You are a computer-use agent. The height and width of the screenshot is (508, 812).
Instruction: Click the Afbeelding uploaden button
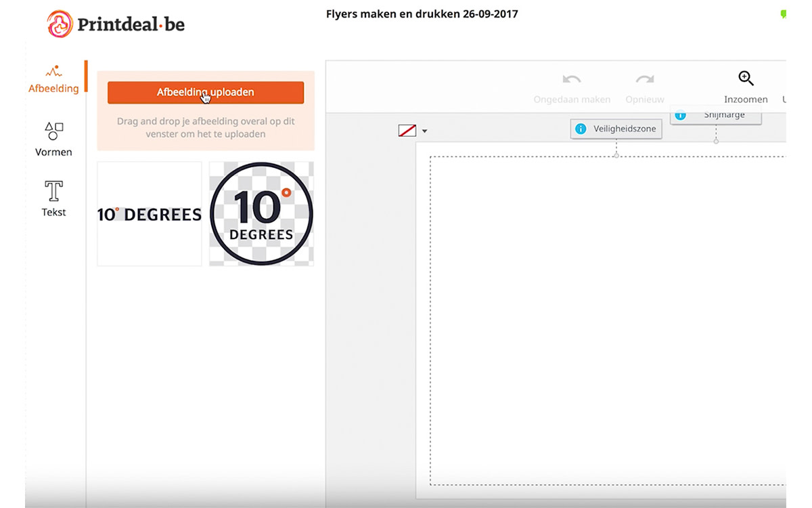tap(206, 92)
